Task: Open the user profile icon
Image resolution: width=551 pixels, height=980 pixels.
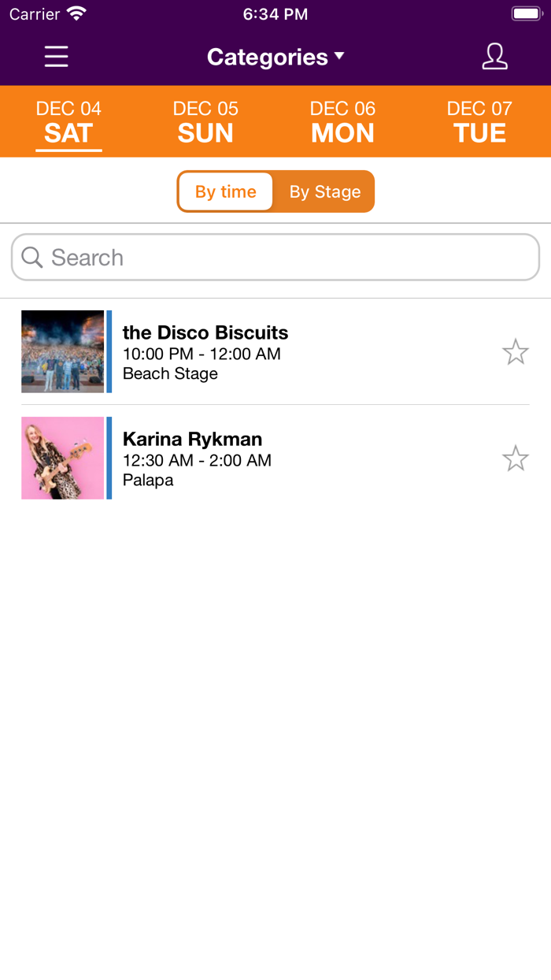Action: tap(494, 57)
